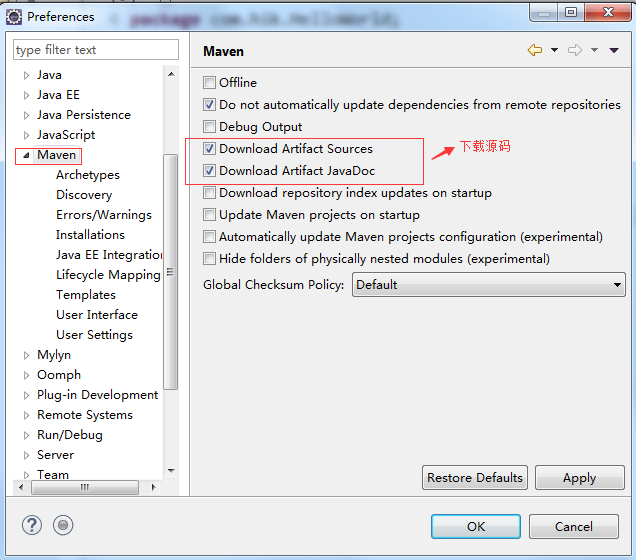
Task: Open Templates preference page
Action: point(86,295)
